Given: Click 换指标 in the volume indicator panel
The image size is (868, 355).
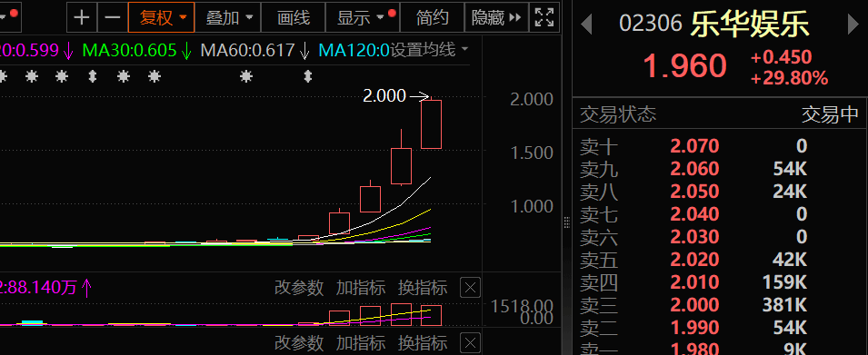Looking at the screenshot, I should 423,288.
